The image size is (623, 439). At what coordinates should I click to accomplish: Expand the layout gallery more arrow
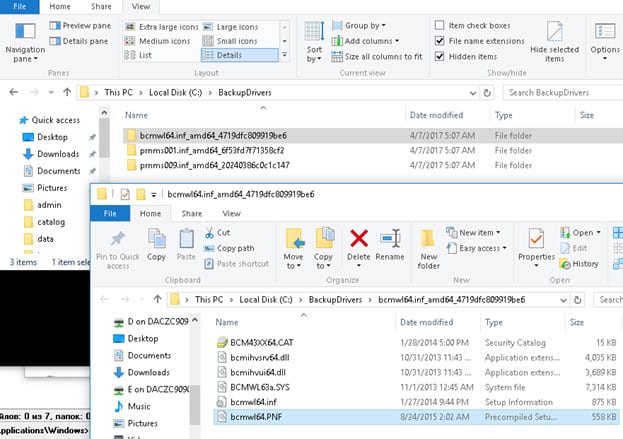pyautogui.click(x=284, y=55)
